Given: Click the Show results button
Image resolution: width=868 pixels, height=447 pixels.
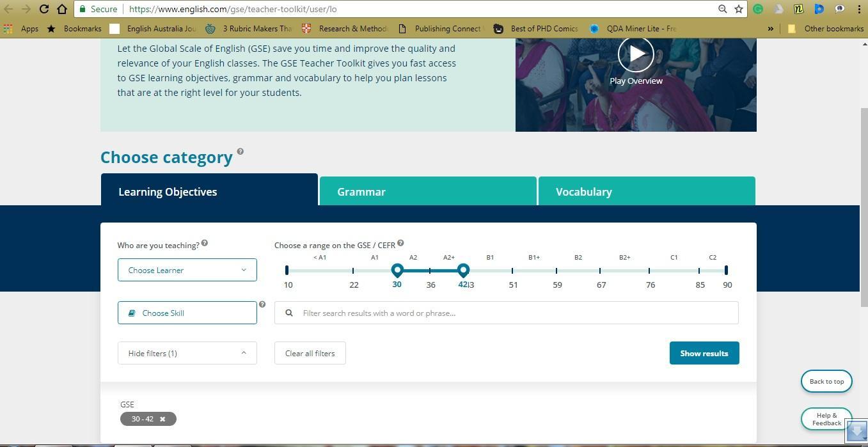Looking at the screenshot, I should pos(704,353).
